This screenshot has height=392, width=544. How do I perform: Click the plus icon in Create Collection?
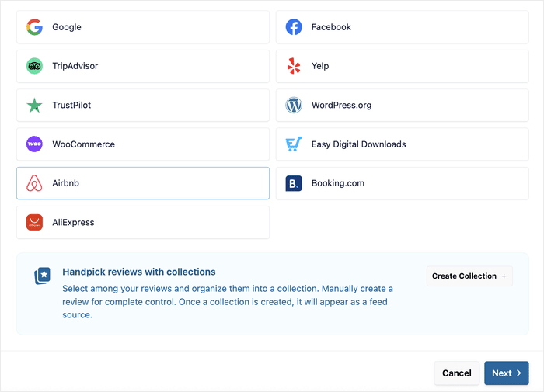click(x=504, y=276)
